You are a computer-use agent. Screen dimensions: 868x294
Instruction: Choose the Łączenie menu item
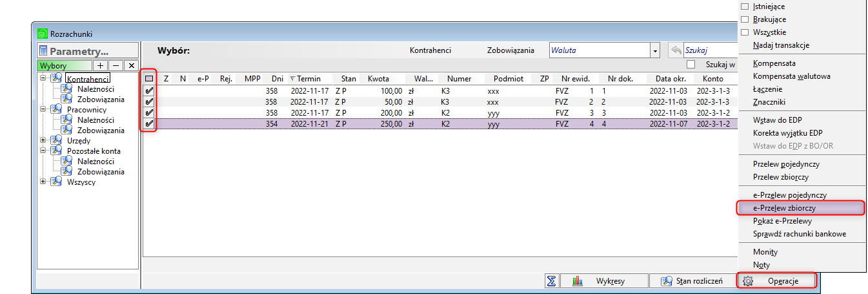[800, 89]
